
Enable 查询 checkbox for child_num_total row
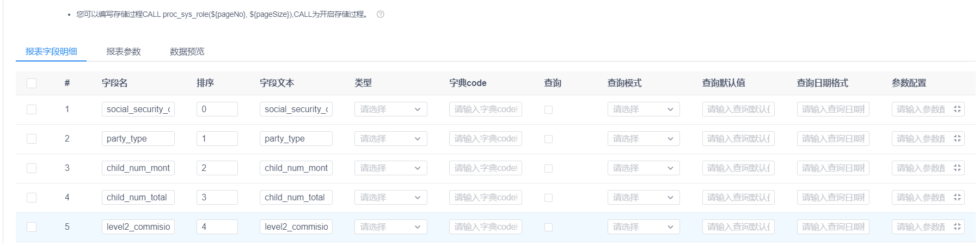pyautogui.click(x=548, y=198)
